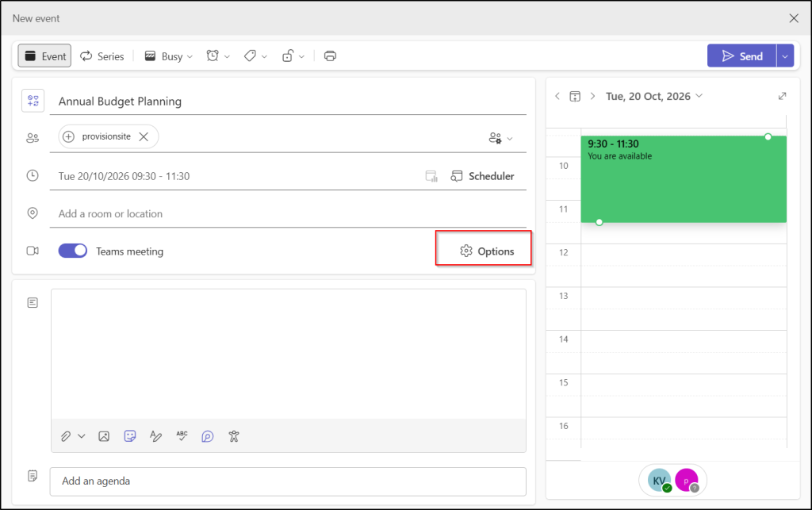Edit the Annual Budget Planning title

[x=288, y=102]
